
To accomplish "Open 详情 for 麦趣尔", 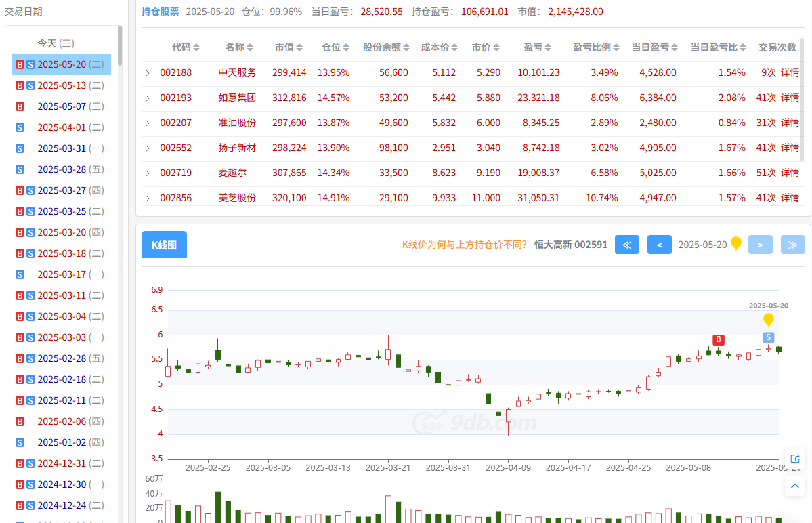I will coord(790,173).
